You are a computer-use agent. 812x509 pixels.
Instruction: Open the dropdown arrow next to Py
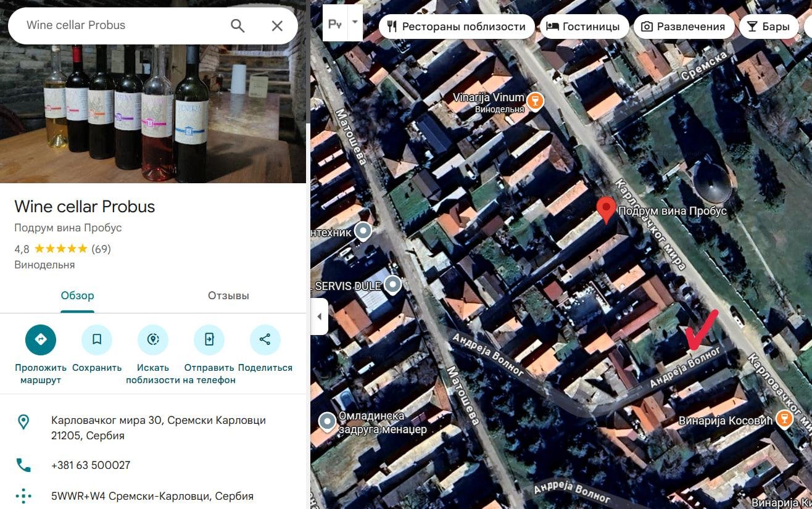coord(355,22)
